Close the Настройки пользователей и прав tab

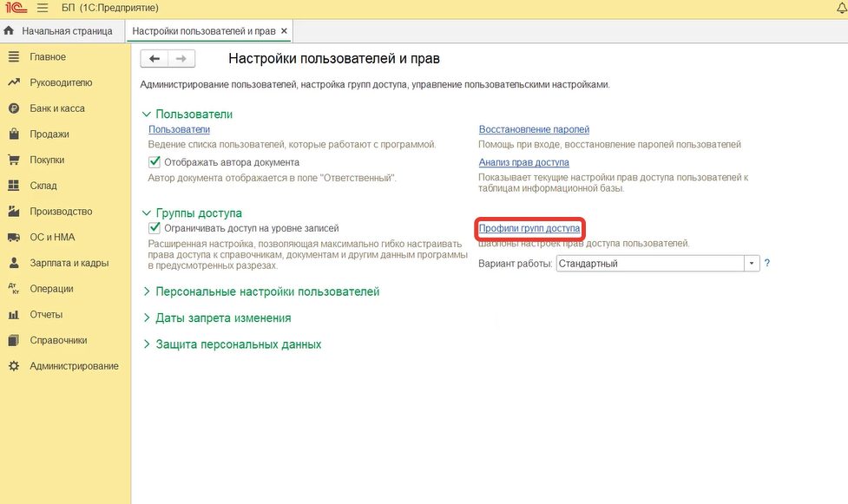(284, 31)
